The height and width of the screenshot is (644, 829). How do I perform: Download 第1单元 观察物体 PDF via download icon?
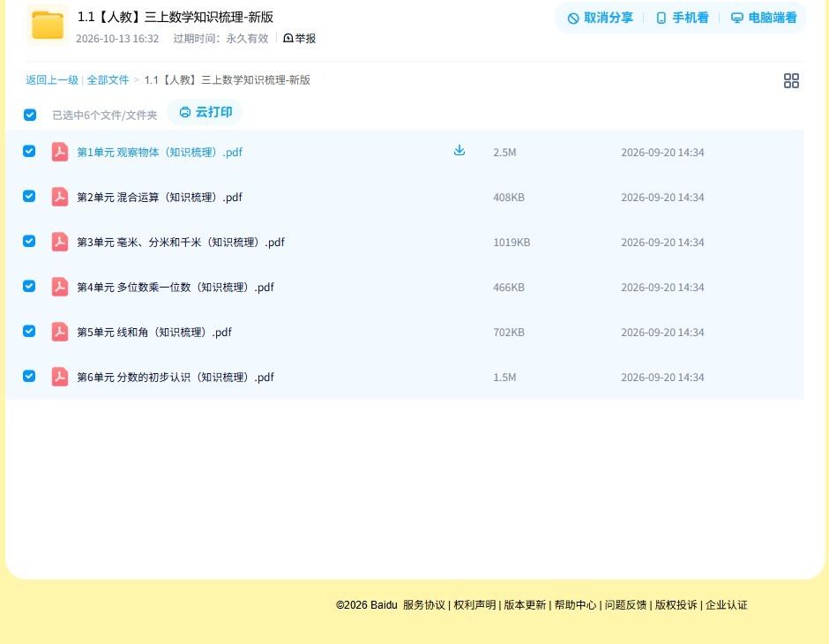pos(459,151)
